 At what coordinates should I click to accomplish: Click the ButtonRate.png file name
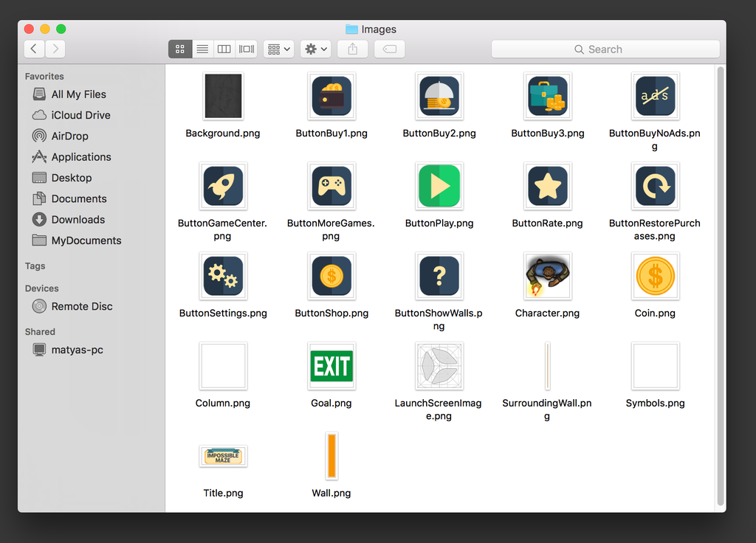(548, 223)
